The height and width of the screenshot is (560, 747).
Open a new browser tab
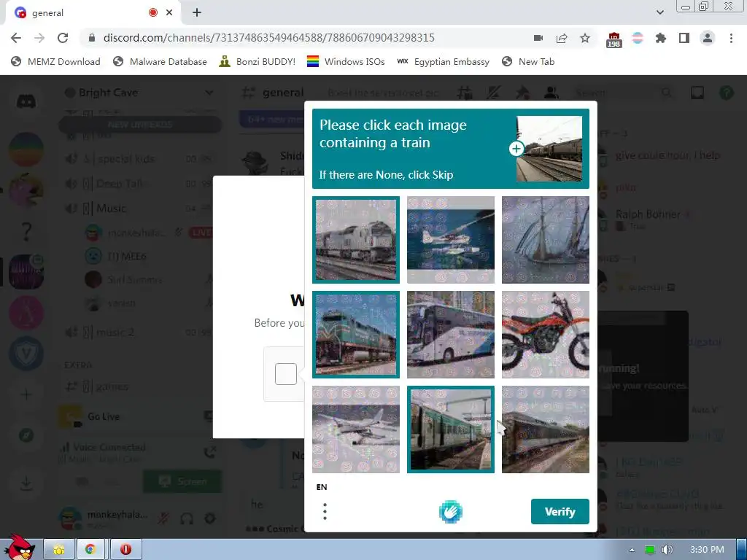[x=197, y=13]
